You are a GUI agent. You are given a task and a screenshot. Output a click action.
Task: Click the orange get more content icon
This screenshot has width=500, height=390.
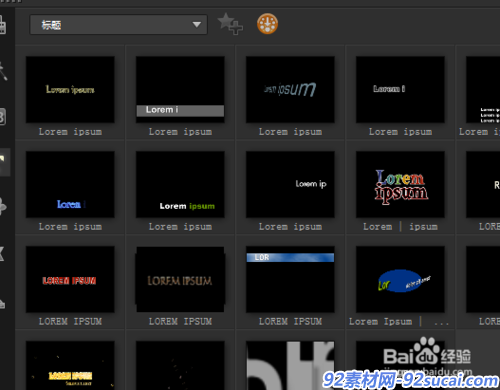[267, 24]
